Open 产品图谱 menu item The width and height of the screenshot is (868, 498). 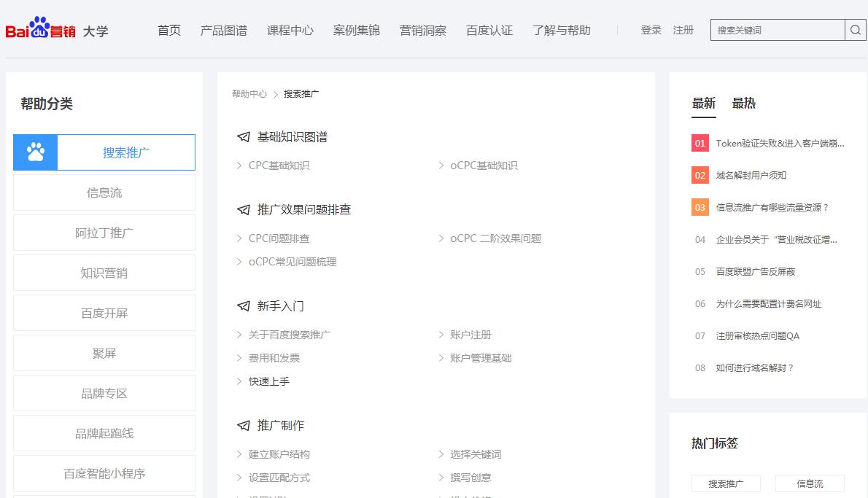click(x=224, y=31)
